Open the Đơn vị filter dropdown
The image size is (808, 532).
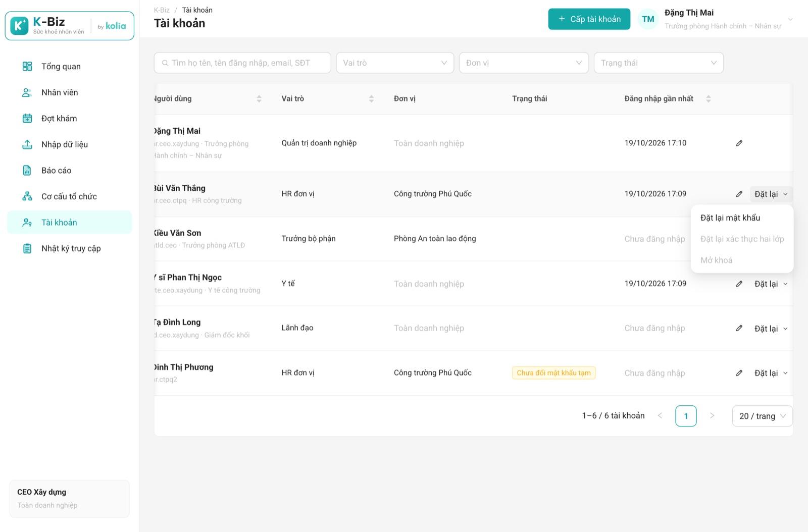[x=524, y=63]
